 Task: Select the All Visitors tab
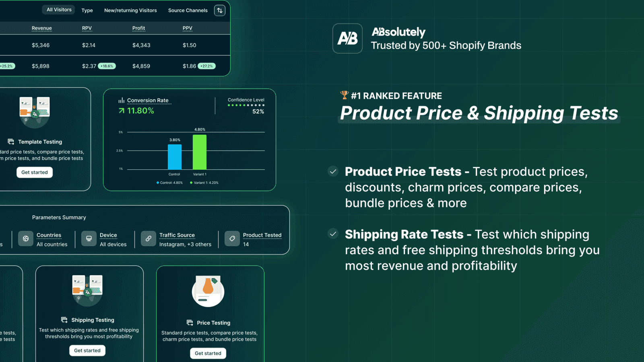(59, 10)
